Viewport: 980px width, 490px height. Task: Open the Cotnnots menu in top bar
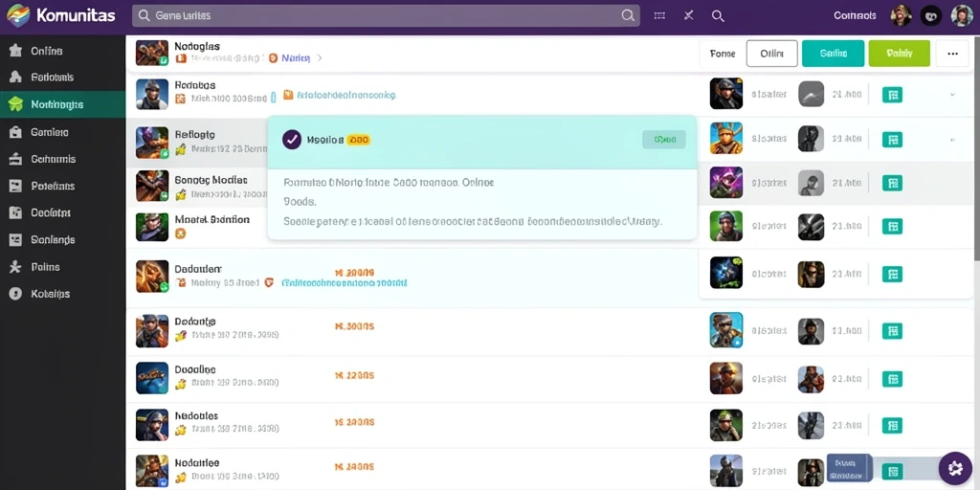[x=855, y=16]
